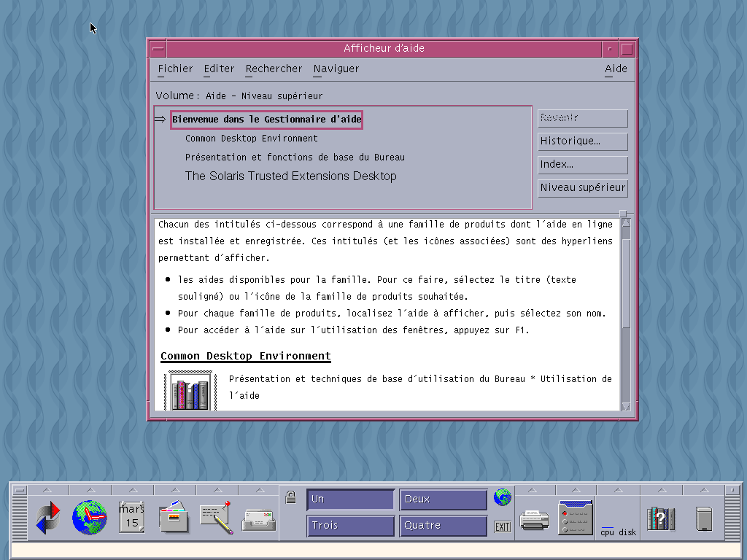Open the red-blue arrows Links front panel icon
The image size is (747, 560).
[48, 518]
